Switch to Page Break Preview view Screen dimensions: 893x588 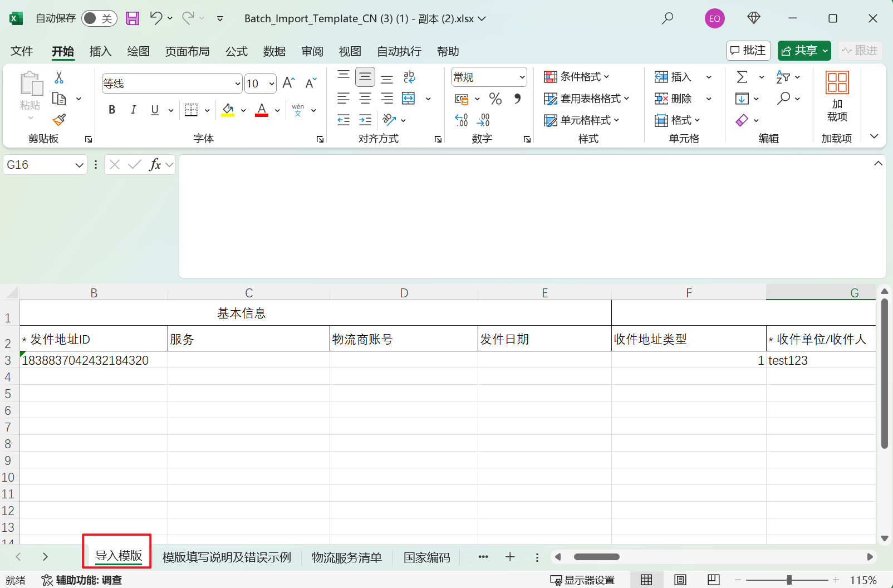[x=713, y=580]
